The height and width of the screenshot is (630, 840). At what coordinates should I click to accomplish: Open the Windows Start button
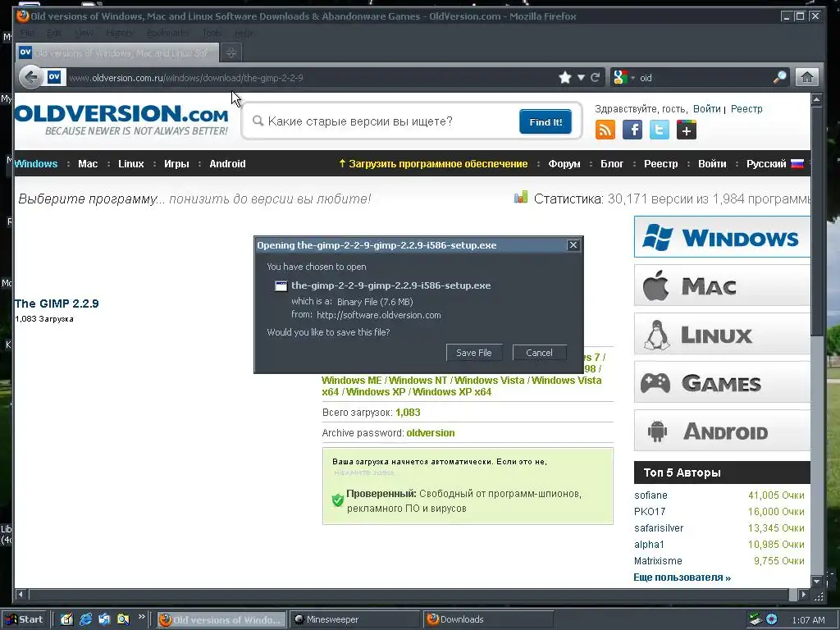coord(25,619)
